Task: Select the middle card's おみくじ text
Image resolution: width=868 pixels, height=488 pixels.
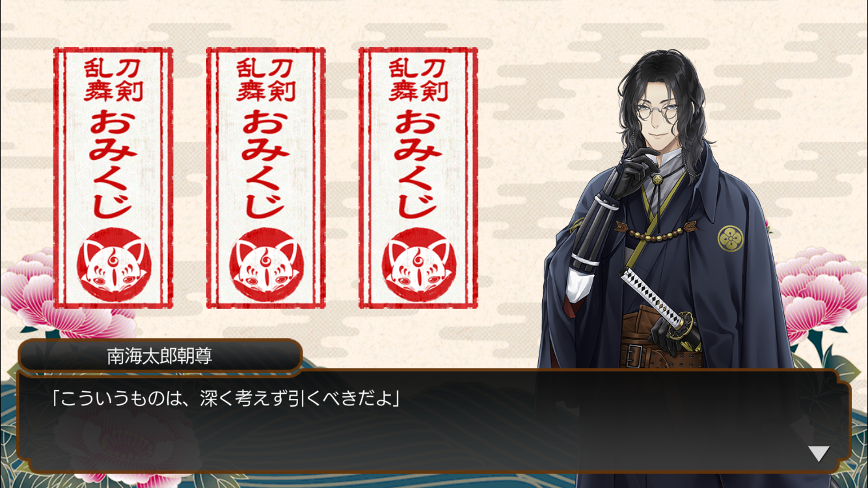Action: (266, 163)
